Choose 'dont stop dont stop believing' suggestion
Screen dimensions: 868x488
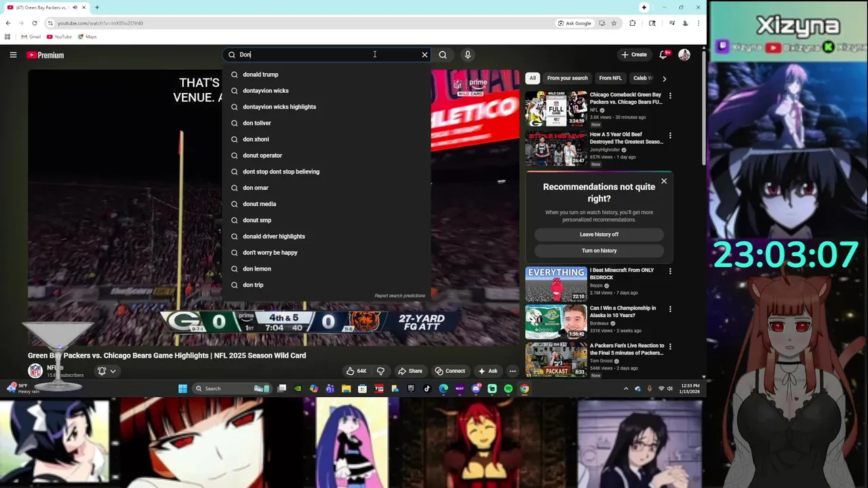(x=326, y=171)
